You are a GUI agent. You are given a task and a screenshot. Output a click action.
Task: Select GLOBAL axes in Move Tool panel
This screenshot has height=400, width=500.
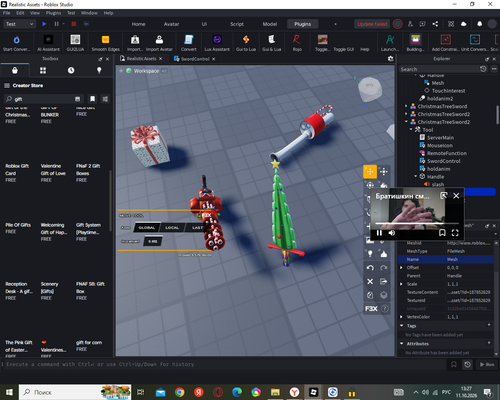147,228
